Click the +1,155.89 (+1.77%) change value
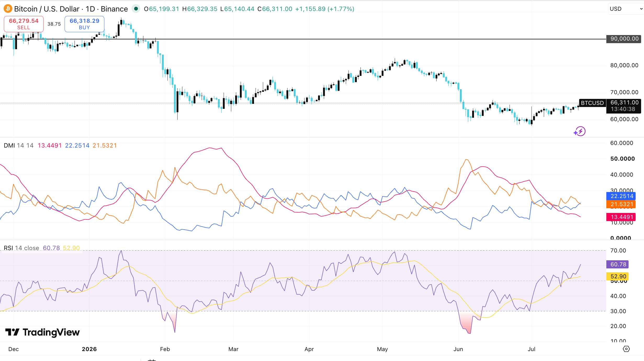Image resolution: width=644 pixels, height=361 pixels. coord(325,9)
